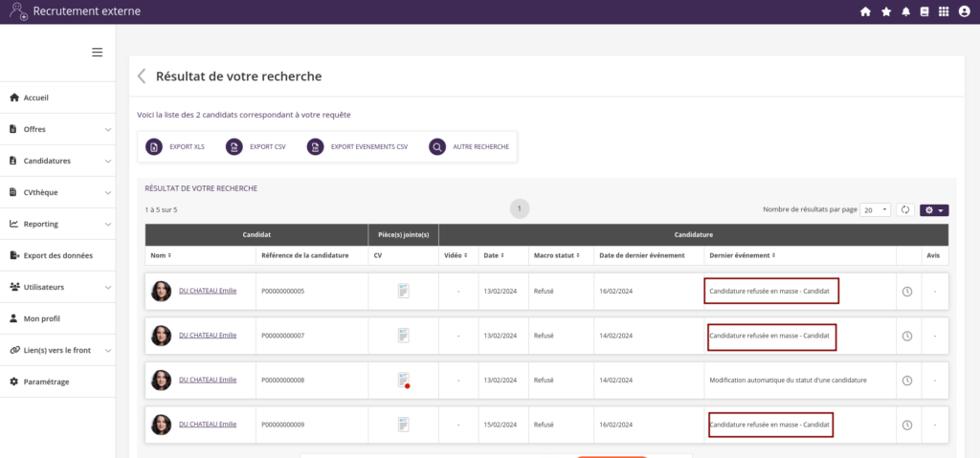This screenshot has width=980, height=458.
Task: Open the apps grid icon in header
Action: (944, 11)
